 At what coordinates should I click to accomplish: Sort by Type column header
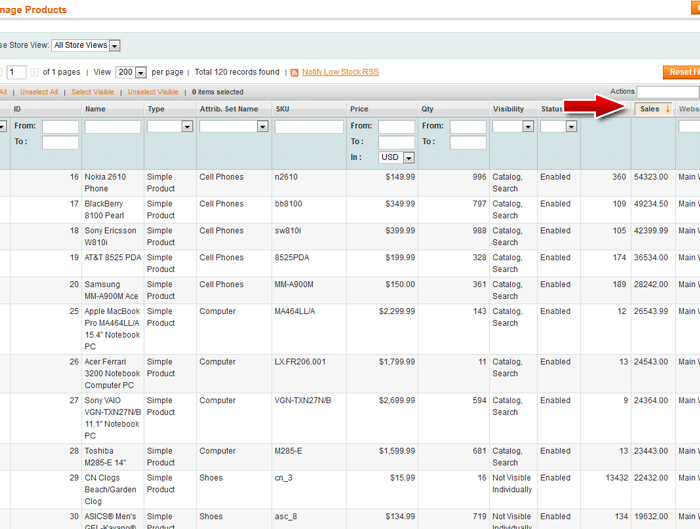[x=156, y=109]
